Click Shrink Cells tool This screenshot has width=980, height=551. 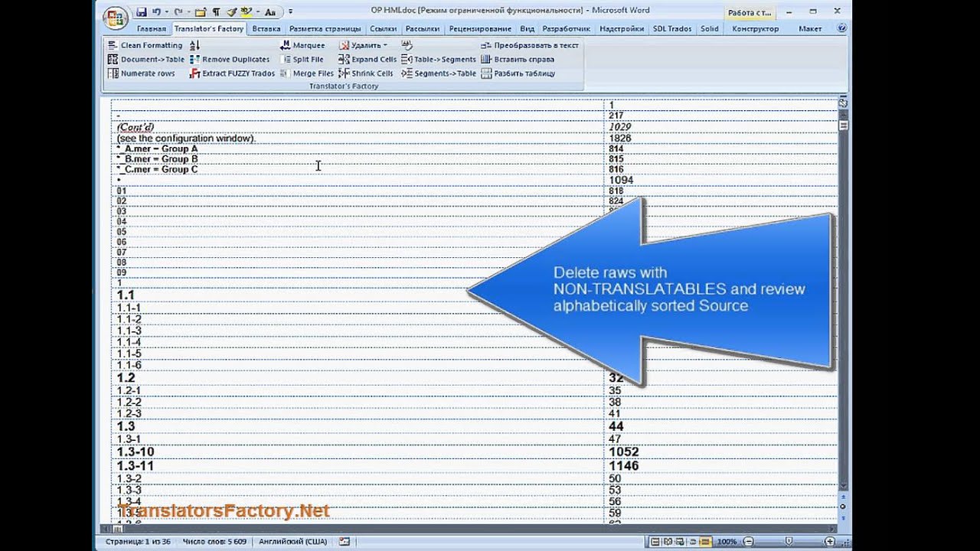(366, 73)
